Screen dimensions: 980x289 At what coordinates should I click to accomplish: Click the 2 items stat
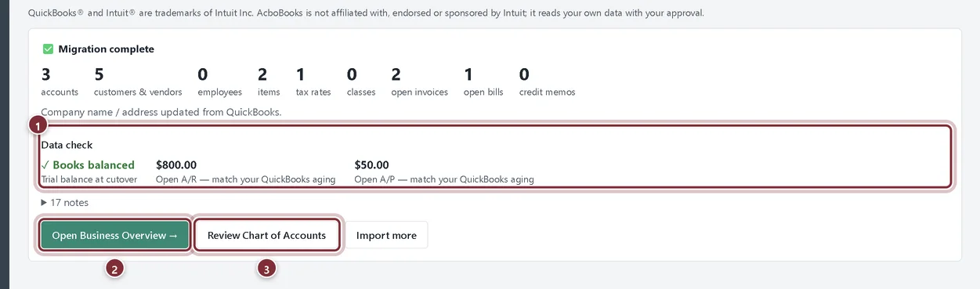(x=269, y=82)
